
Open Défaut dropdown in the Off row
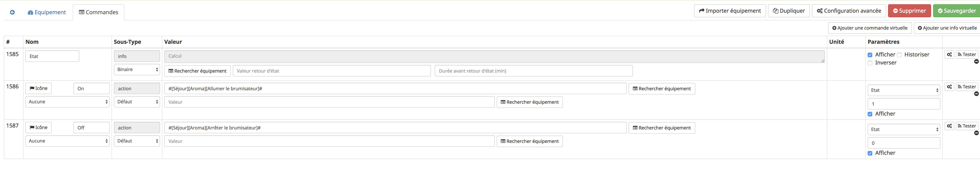(x=137, y=141)
